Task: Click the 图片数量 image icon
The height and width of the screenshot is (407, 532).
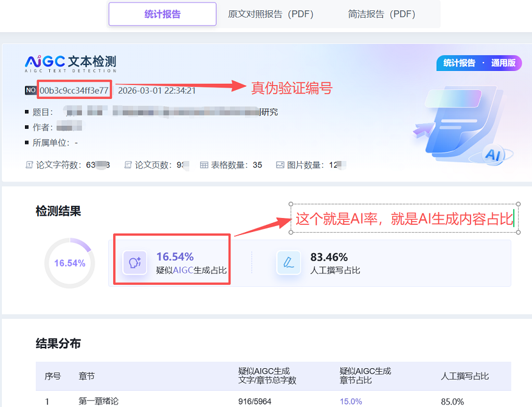Action: 280,165
